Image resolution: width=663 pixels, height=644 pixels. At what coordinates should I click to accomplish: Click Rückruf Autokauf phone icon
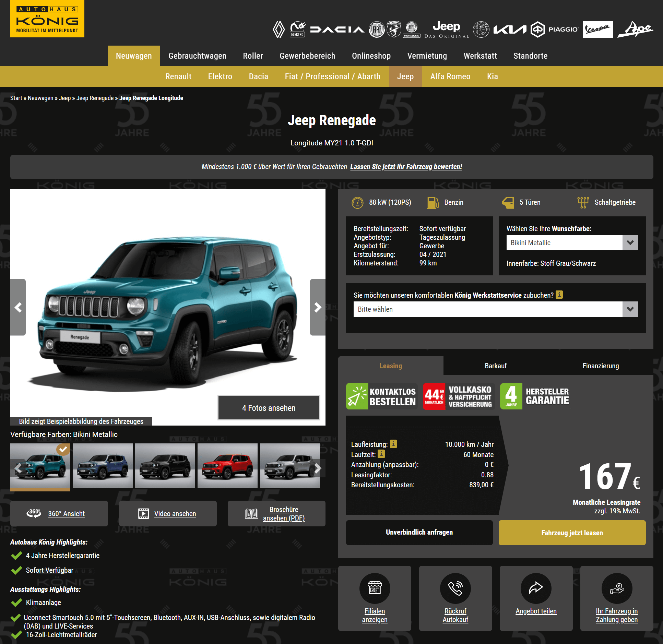pos(455,588)
